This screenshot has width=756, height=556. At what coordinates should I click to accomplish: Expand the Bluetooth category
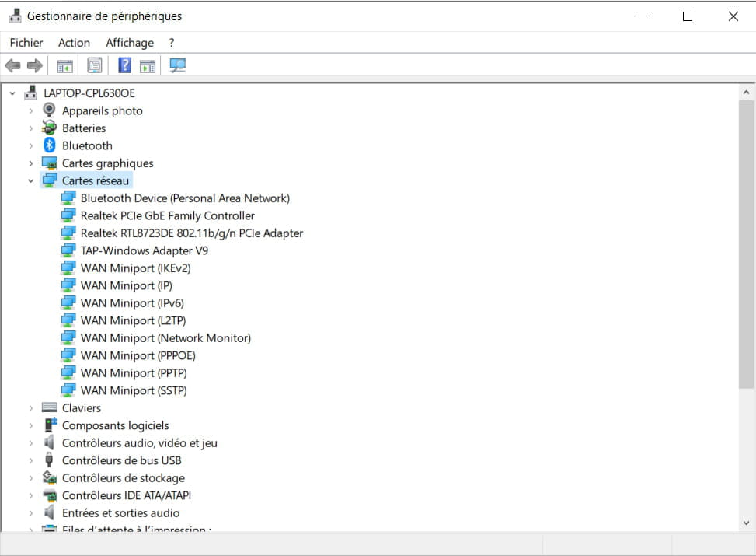click(31, 145)
